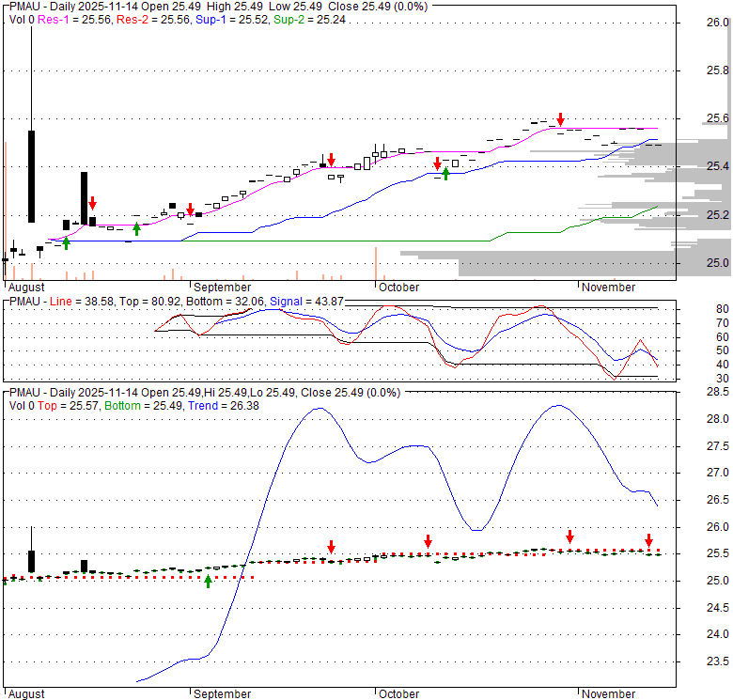Click the green arrow near September in bottom chart
Screen dimensions: 733x700
point(208,581)
